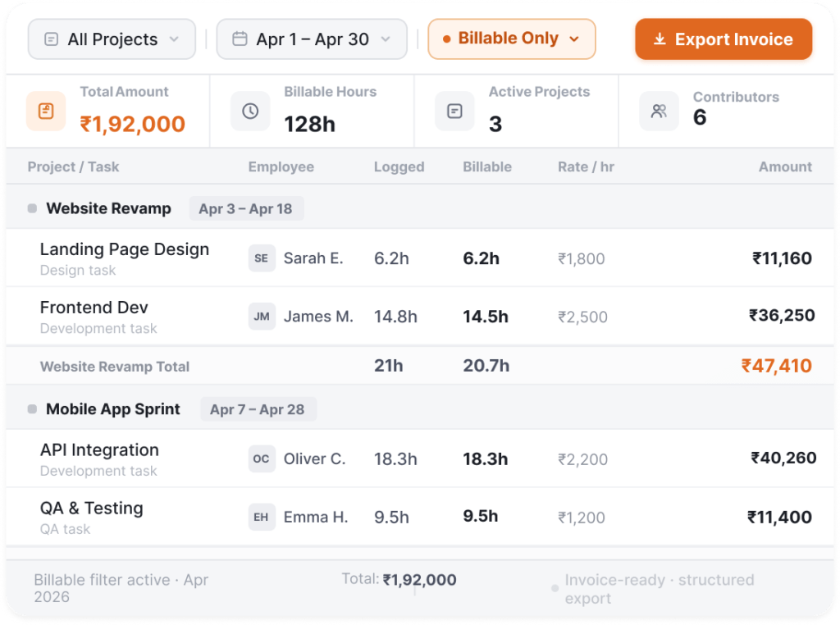Screen dimensions: 840x625
Task: Click the Active Projects list icon
Action: [x=454, y=111]
